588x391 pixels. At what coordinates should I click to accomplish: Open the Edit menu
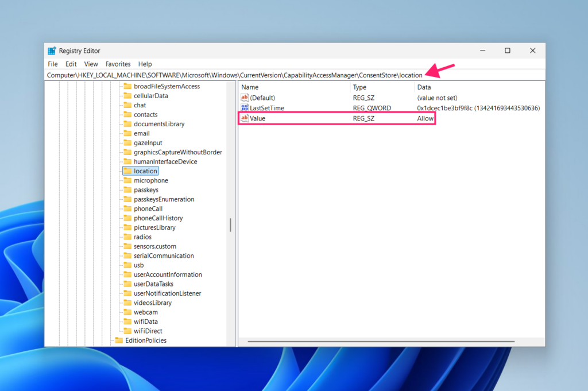pyautogui.click(x=71, y=64)
